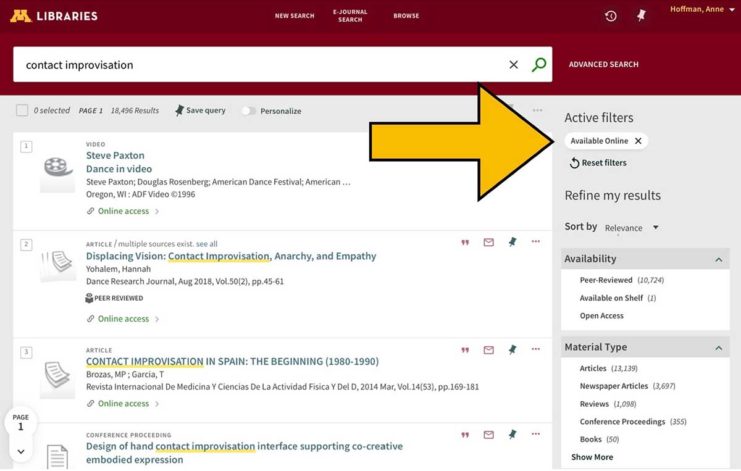Screen dimensions: 741x471
Task: Open saved items pin icon in header
Action: coord(641,16)
